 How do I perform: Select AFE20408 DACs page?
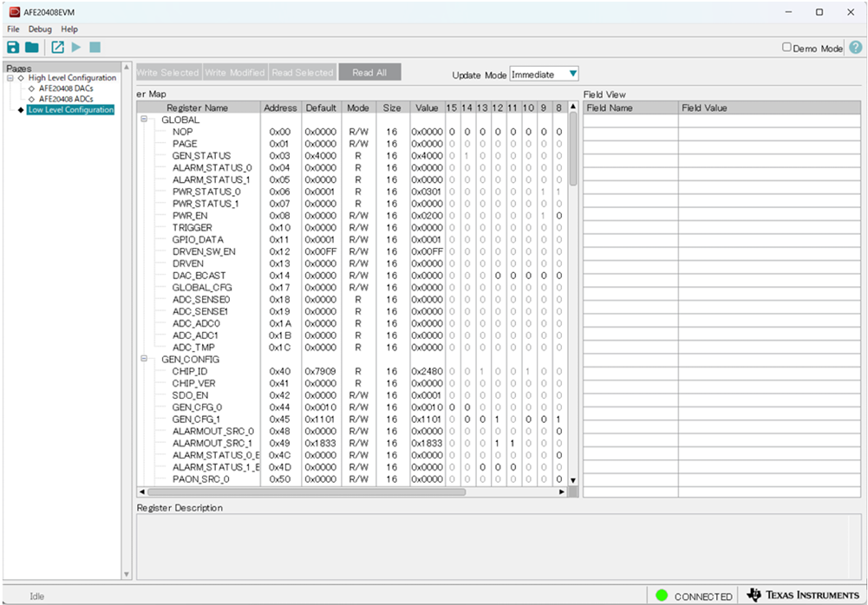(66, 88)
